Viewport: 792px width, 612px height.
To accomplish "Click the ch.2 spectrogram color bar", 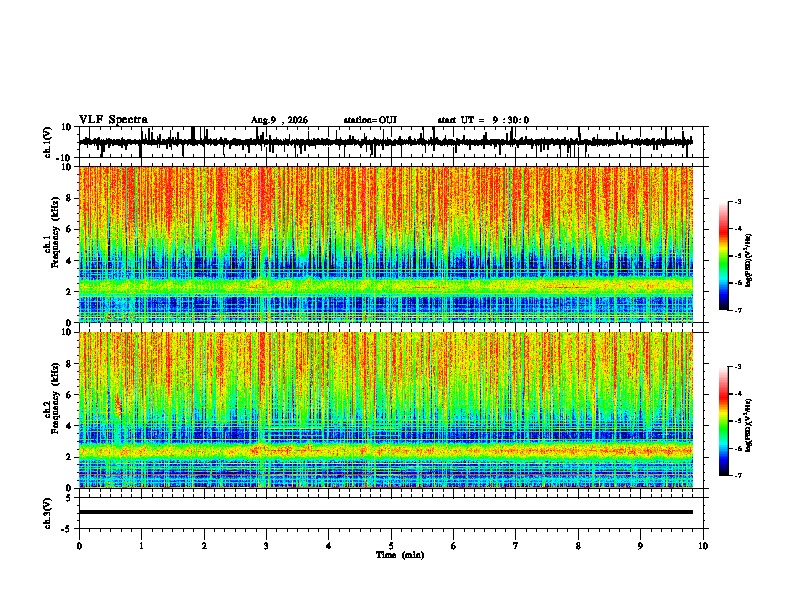I will [723, 421].
